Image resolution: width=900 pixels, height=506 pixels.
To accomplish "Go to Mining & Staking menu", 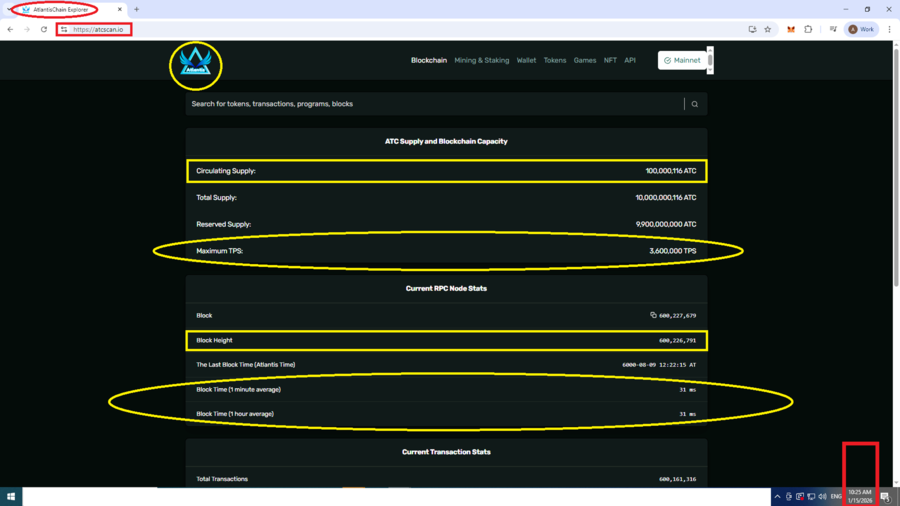I will point(481,60).
